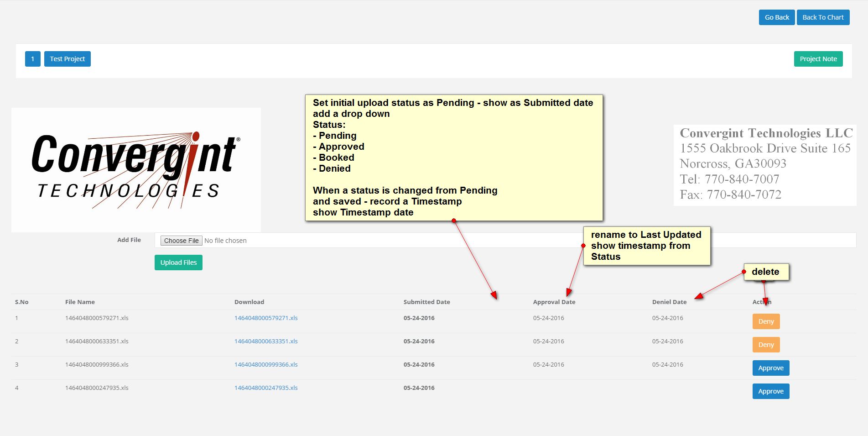This screenshot has height=436, width=868.
Task: Approve the file 1464048000247935.xls
Action: (x=771, y=391)
